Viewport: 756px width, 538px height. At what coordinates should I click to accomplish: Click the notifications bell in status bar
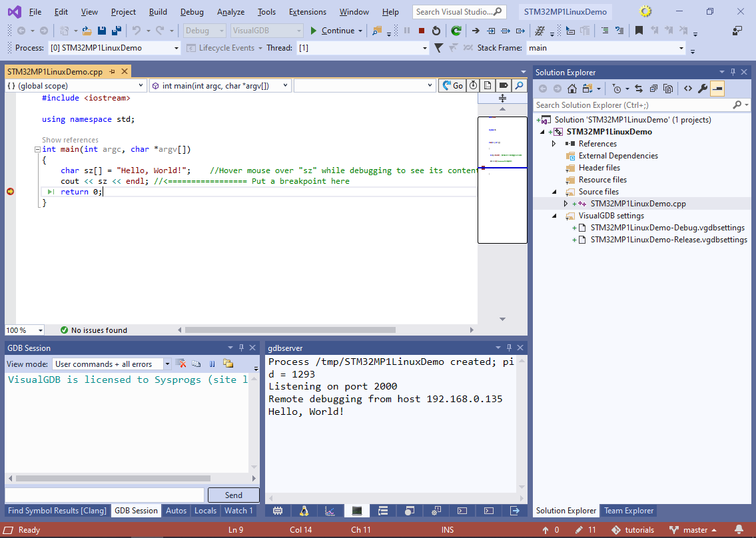click(x=739, y=530)
